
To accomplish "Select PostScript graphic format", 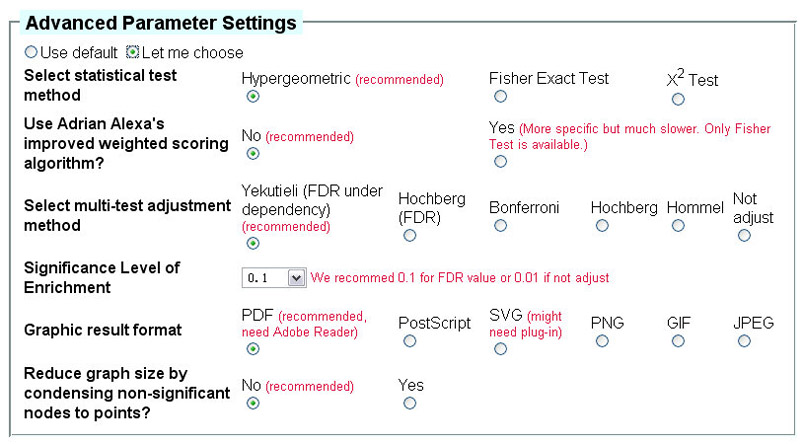I will click(410, 341).
